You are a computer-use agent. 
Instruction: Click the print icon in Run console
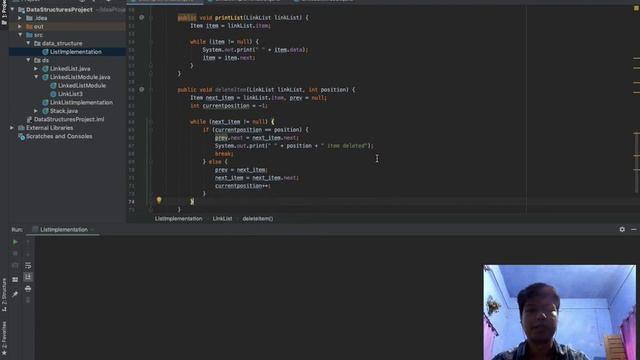click(28, 289)
